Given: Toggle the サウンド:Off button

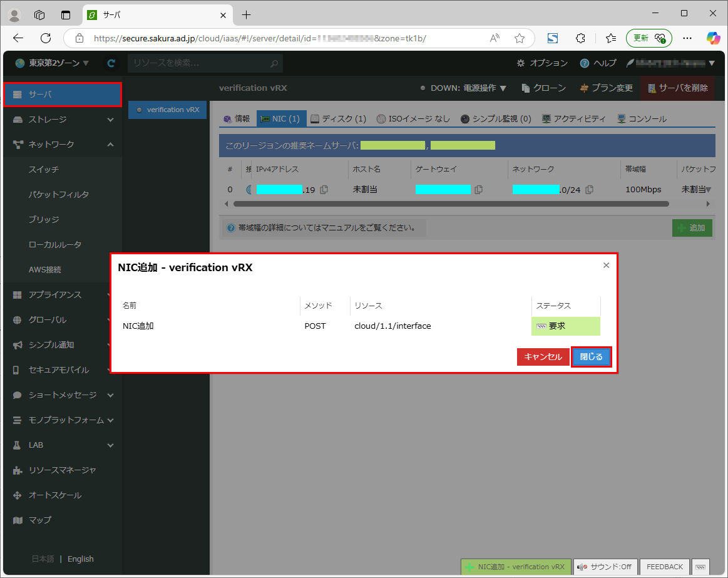Looking at the screenshot, I should click(x=605, y=567).
